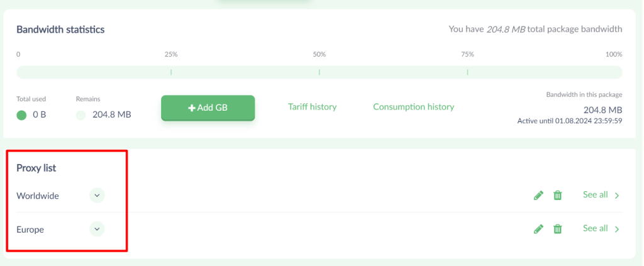Image resolution: width=644 pixels, height=266 pixels.
Task: Click the green Total used indicator dot
Action: click(21, 115)
